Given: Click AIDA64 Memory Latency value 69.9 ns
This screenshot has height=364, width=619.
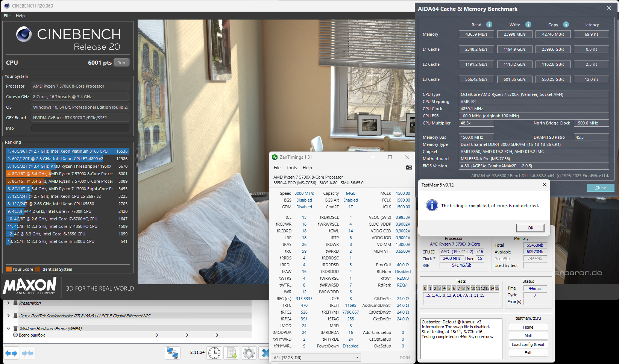Looking at the screenshot, I should pyautogui.click(x=591, y=34).
